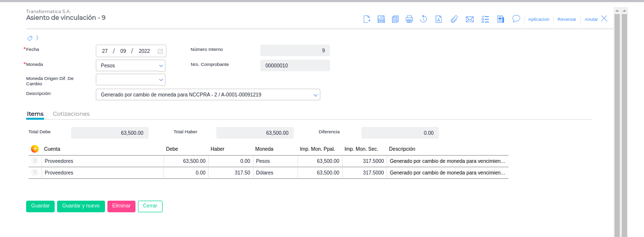Select the Items tab
Viewport: 644px width, 237px height.
point(35,114)
